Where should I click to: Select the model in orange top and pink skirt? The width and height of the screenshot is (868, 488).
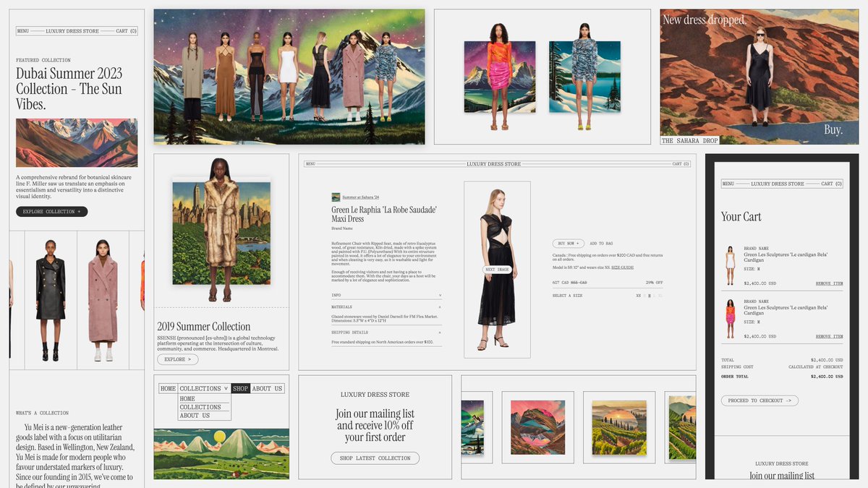(x=499, y=77)
